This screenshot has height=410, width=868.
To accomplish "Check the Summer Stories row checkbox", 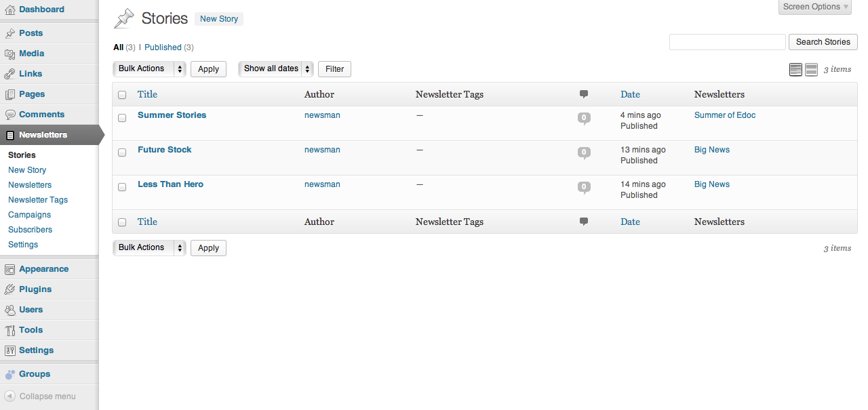I will pos(122,118).
